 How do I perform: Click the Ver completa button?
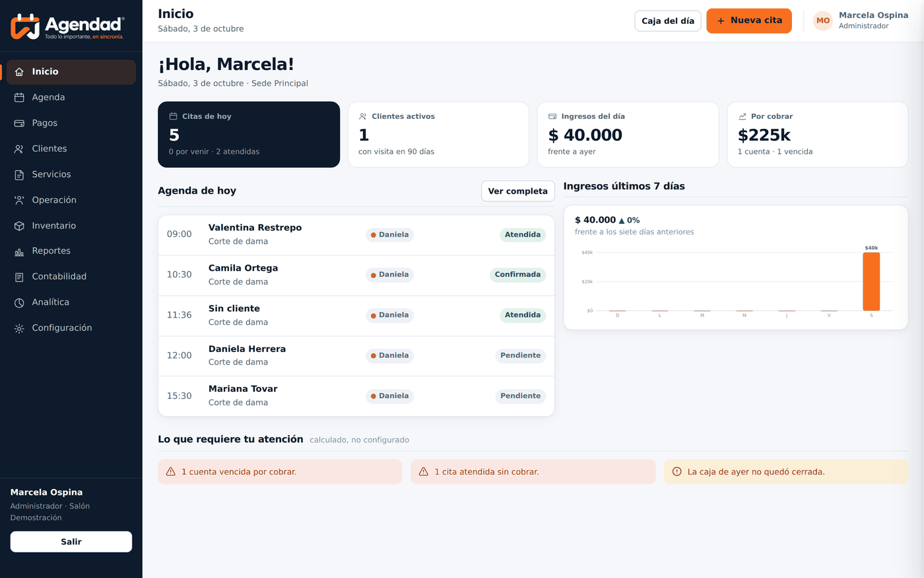(518, 191)
